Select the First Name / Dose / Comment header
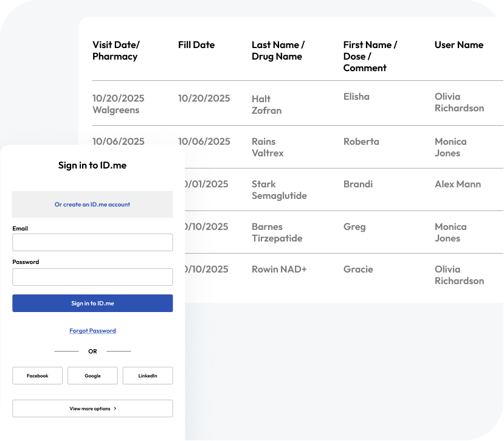 370,56
